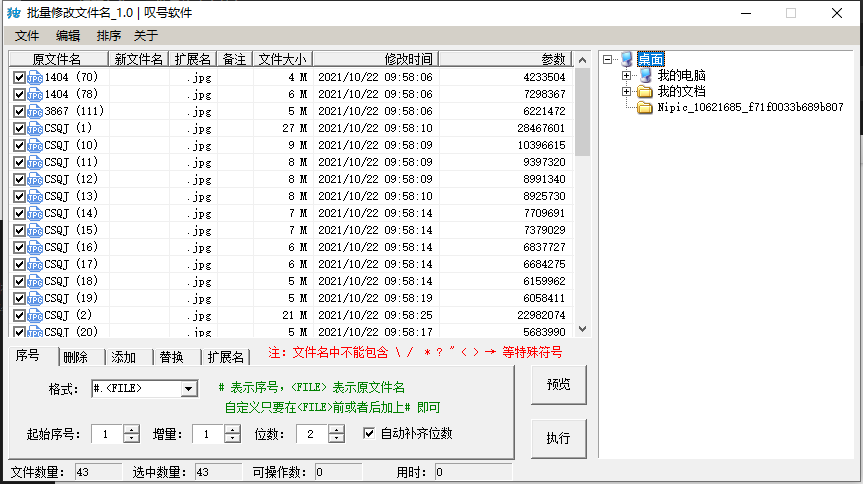Viewport: 863px width, 484px height.
Task: Click the file list scroll up arrow
Action: point(582,59)
